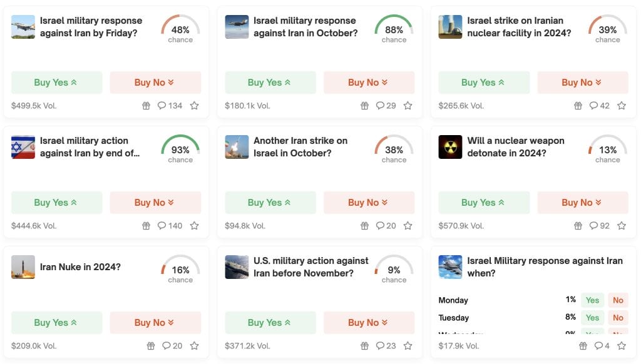Viewport: 641px width, 364px height.
Task: Select Yes for Monday outcome
Action: pyautogui.click(x=592, y=300)
